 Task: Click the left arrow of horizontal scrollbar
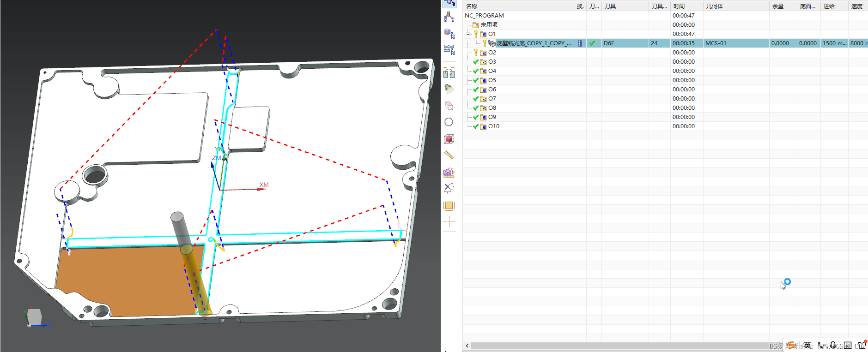pyautogui.click(x=467, y=346)
